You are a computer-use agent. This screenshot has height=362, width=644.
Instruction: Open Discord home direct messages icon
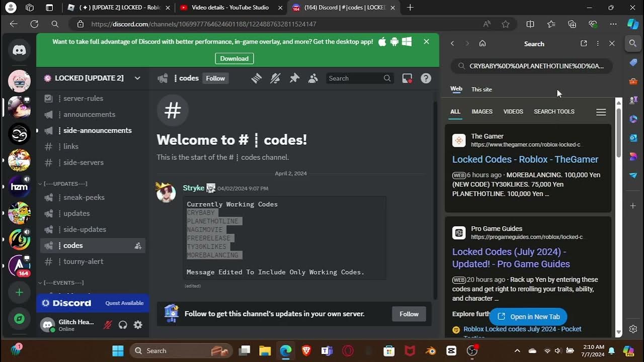coord(19,50)
